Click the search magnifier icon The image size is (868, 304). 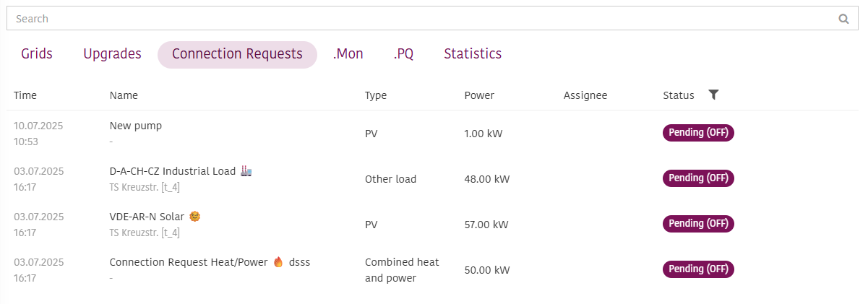tap(843, 19)
